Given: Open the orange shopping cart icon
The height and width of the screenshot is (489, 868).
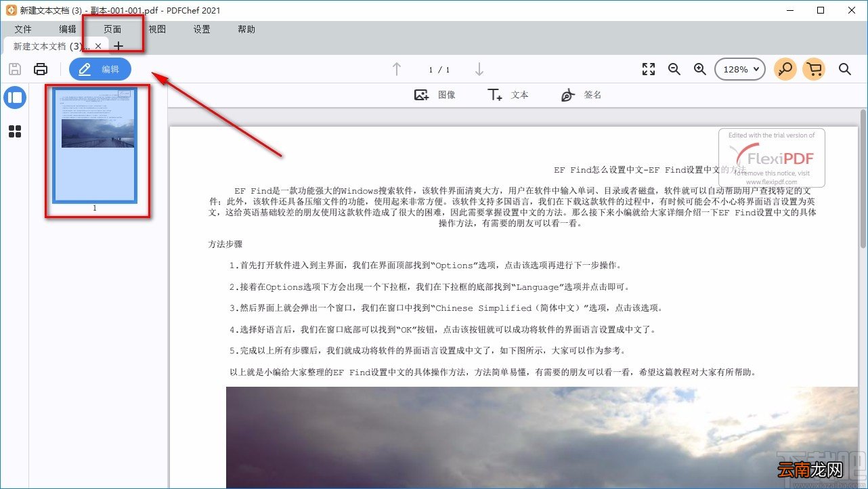Looking at the screenshot, I should point(815,69).
